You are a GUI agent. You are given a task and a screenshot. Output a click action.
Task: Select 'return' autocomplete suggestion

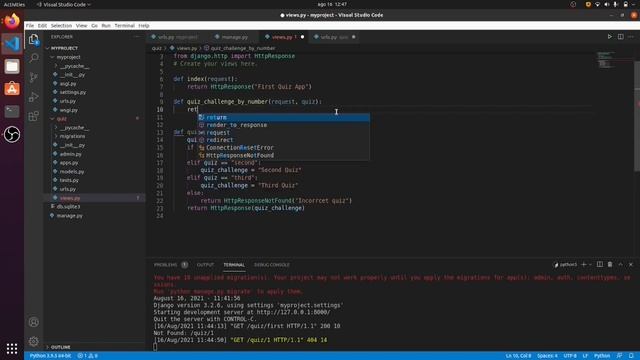coord(284,118)
